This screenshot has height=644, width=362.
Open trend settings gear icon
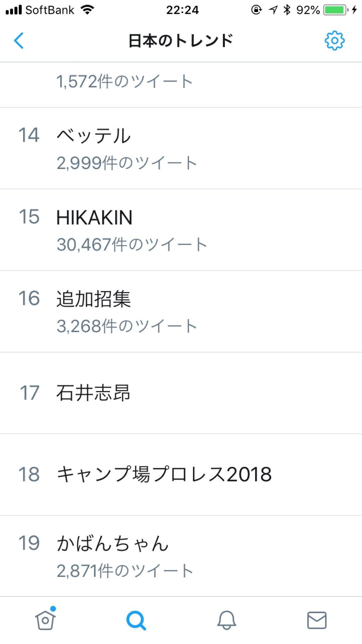(335, 41)
